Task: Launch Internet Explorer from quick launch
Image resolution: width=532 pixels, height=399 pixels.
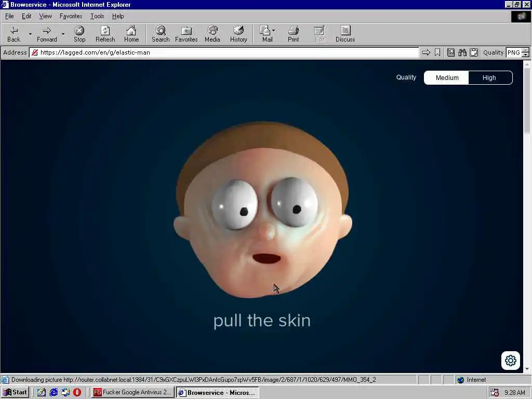Action: tap(54, 392)
